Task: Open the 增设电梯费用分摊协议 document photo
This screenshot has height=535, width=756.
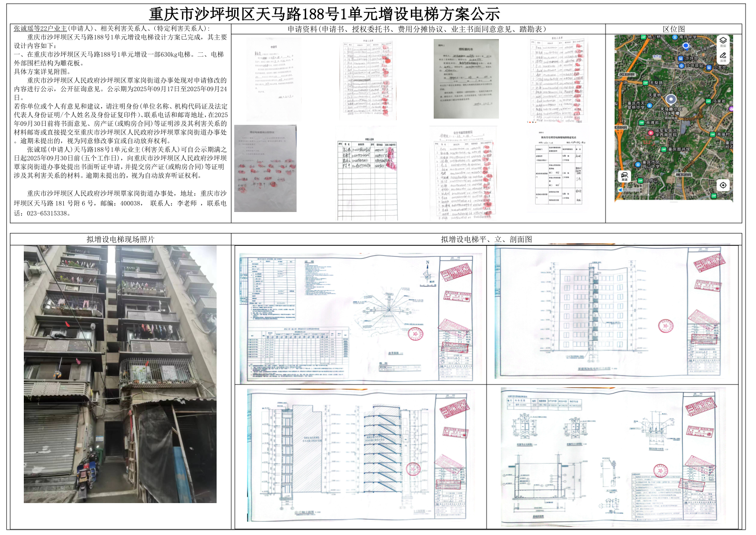Action: [x=265, y=168]
